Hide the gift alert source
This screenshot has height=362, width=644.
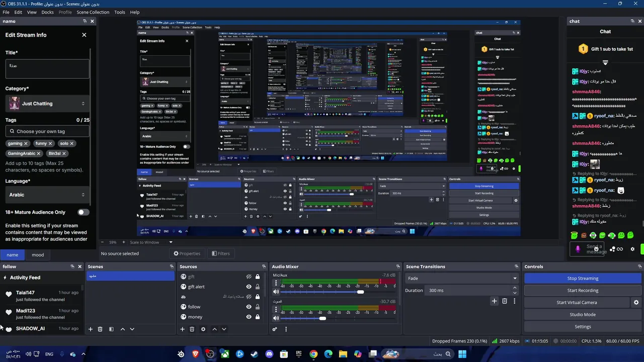(249, 287)
